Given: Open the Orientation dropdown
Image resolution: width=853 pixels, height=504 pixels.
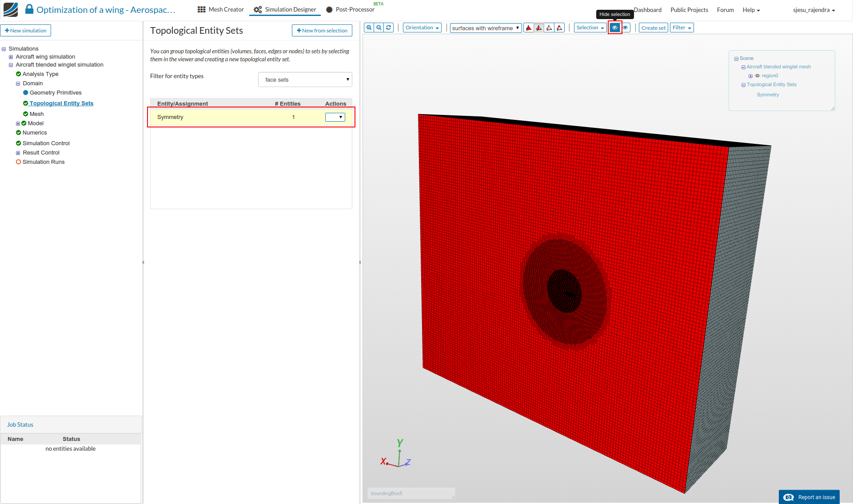Looking at the screenshot, I should point(422,28).
